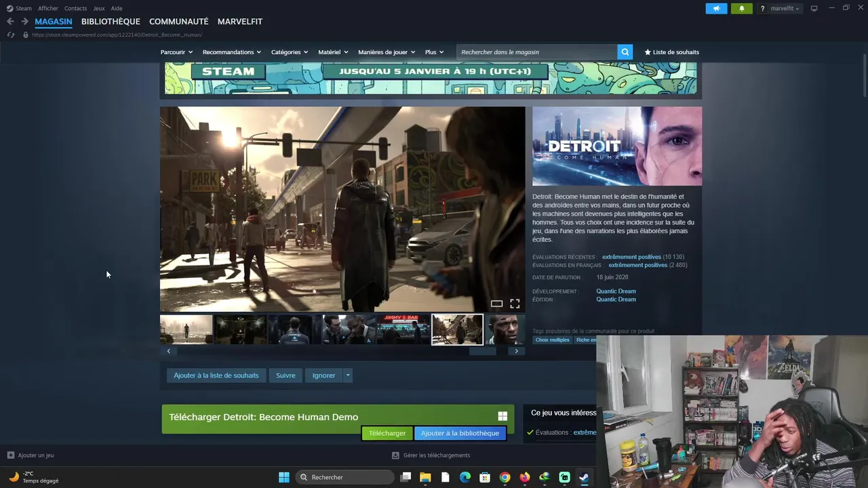Expand the Matériel menu
Viewport: 868px width, 488px height.
[333, 52]
